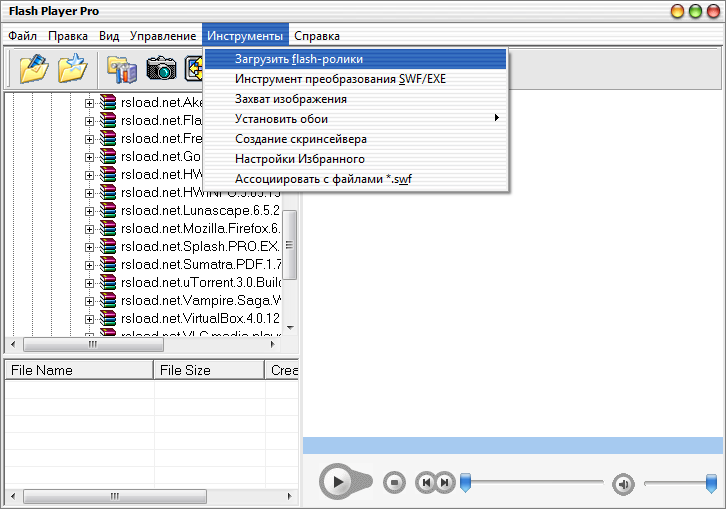
Task: Play the flash movie
Action: [339, 482]
